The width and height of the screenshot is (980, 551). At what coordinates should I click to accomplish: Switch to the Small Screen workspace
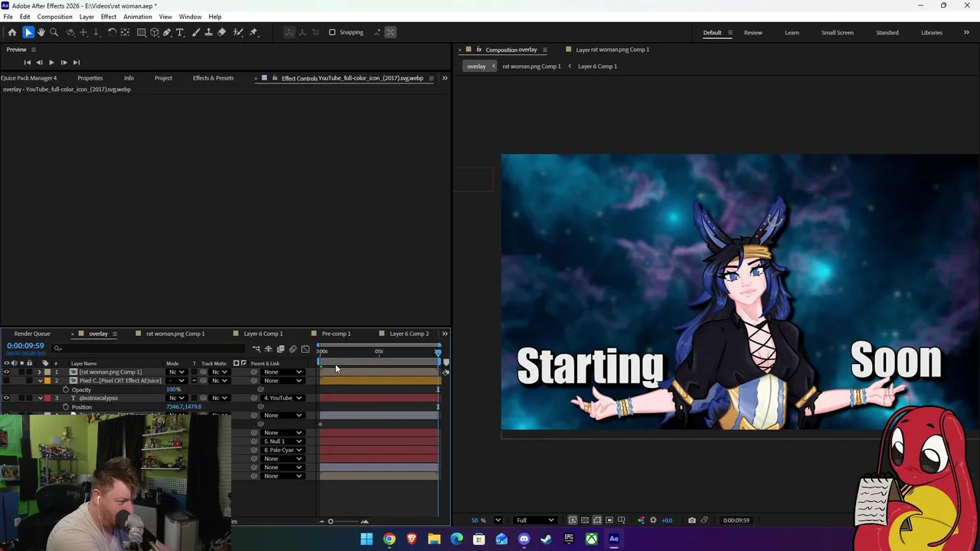(837, 33)
